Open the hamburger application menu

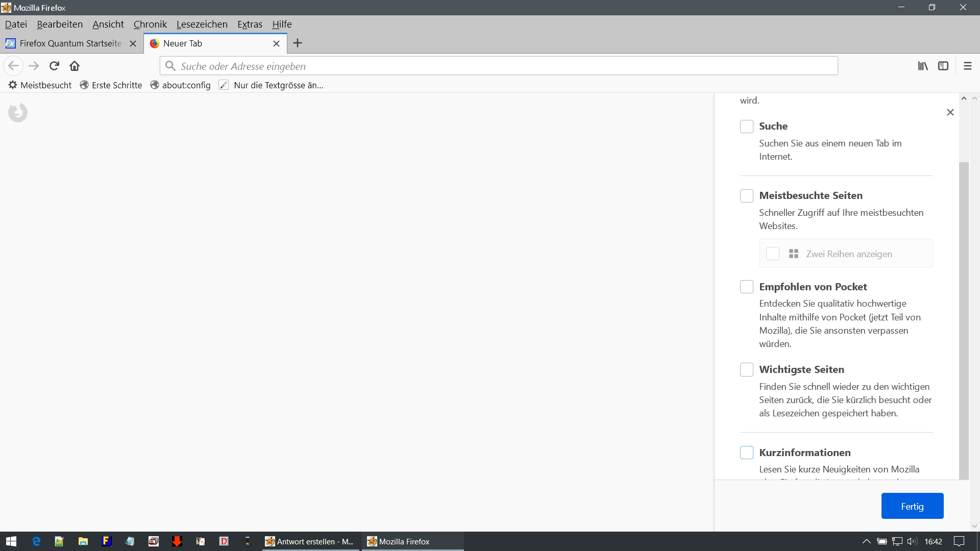coord(967,66)
